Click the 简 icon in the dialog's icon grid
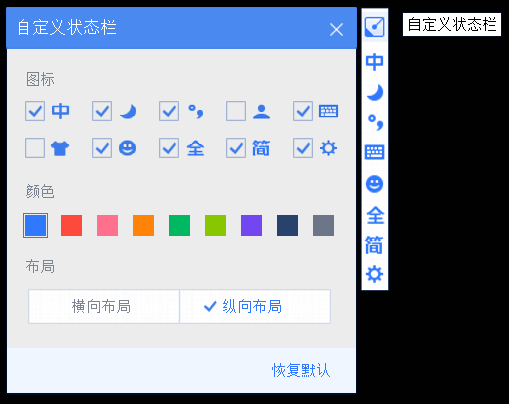Image resolution: width=509 pixels, height=404 pixels. point(261,148)
